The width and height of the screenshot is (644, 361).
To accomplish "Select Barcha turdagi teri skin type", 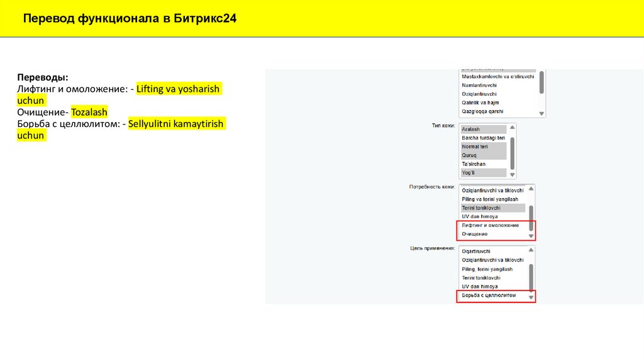I will (x=484, y=138).
